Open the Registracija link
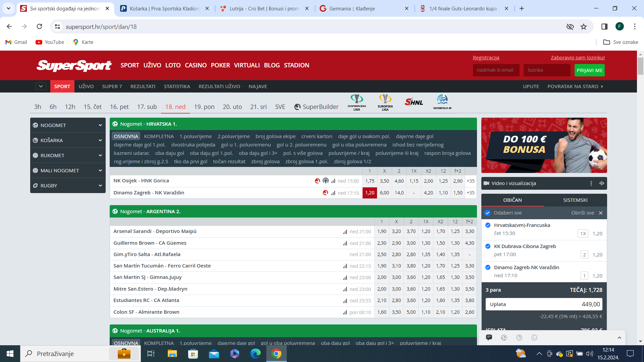The width and height of the screenshot is (644, 362). pyautogui.click(x=486, y=58)
